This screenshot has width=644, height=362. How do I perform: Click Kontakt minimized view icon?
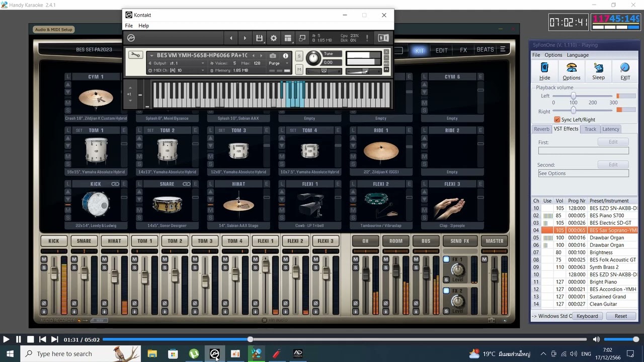point(302,38)
